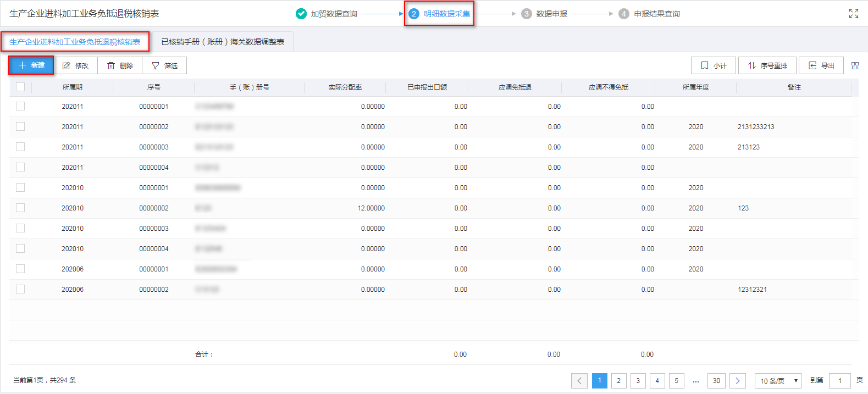Image resolution: width=868 pixels, height=394 pixels.
Task: Go to next page with right chevron
Action: click(x=738, y=381)
